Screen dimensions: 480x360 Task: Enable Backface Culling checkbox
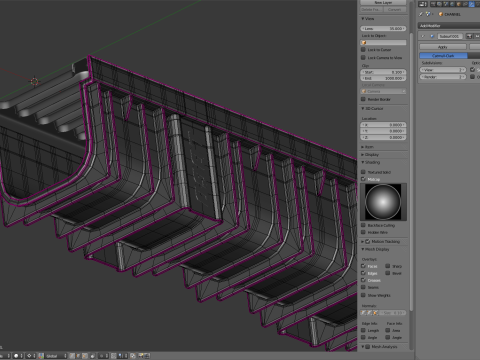[363, 225]
